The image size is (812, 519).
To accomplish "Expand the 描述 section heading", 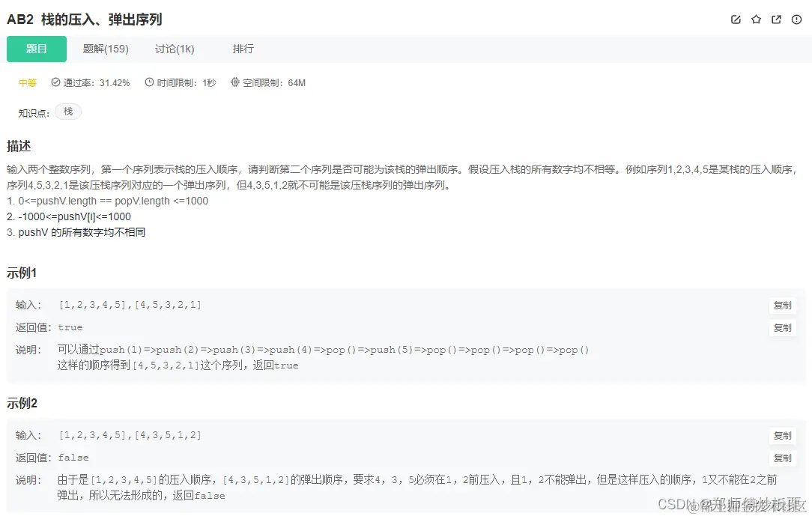I will click(18, 146).
